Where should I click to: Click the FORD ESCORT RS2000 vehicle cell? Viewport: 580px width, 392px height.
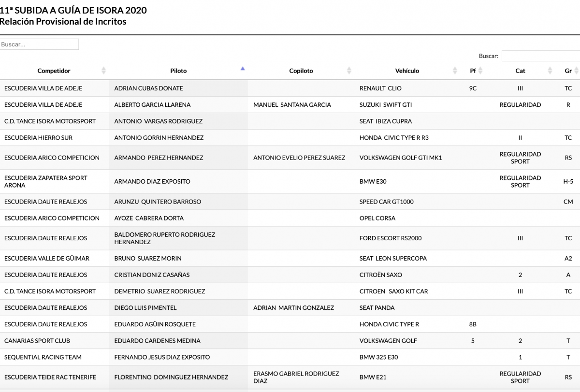[390, 238]
